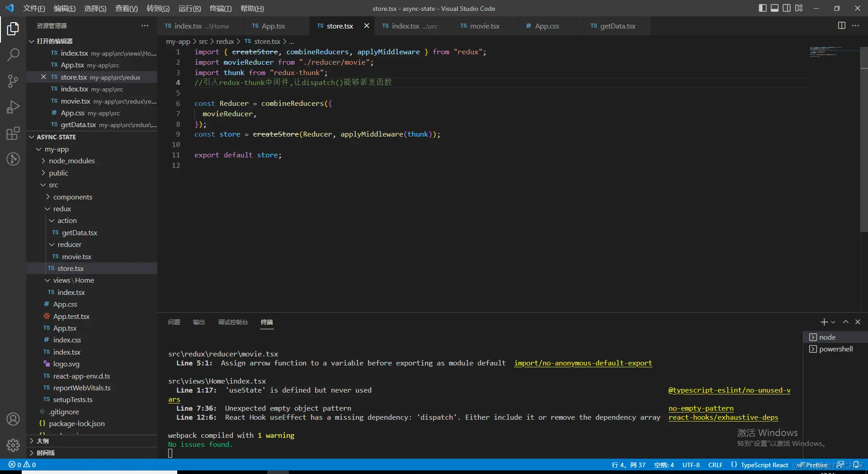Image resolution: width=868 pixels, height=474 pixels.
Task: Maximize the panel size with the chevron
Action: point(845,322)
